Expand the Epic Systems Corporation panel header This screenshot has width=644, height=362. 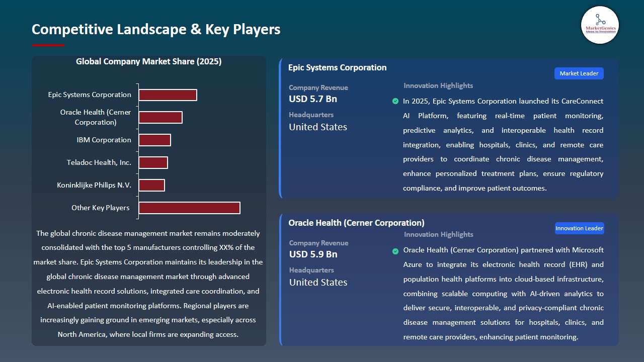tap(337, 67)
